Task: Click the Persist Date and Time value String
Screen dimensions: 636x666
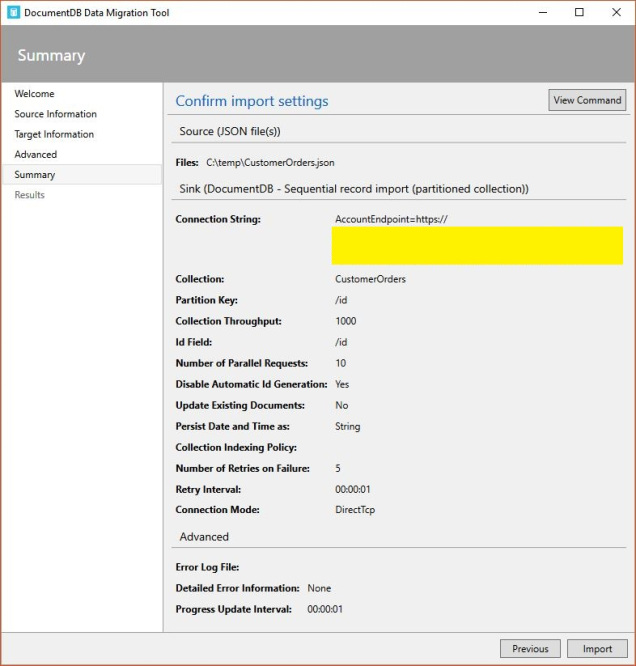Action: point(348,426)
